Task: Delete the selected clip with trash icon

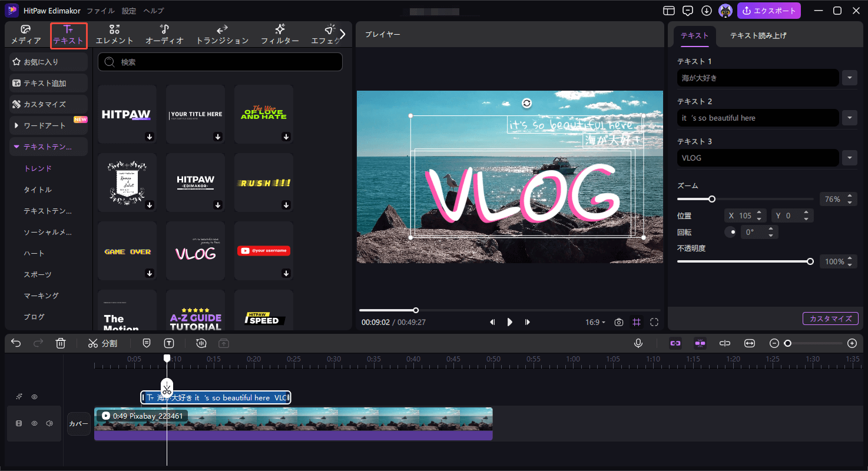Action: 61,343
